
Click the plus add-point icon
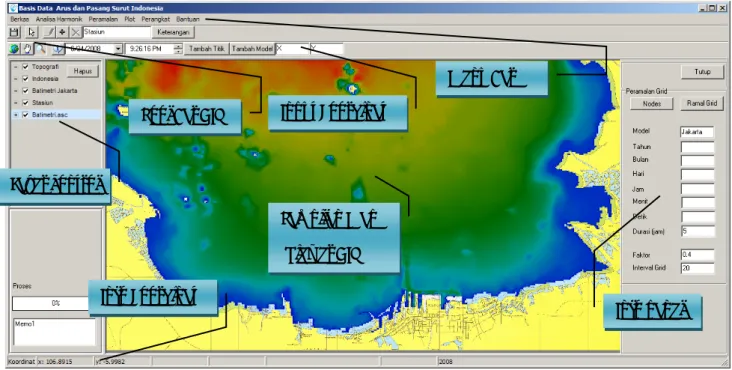pyautogui.click(x=62, y=32)
